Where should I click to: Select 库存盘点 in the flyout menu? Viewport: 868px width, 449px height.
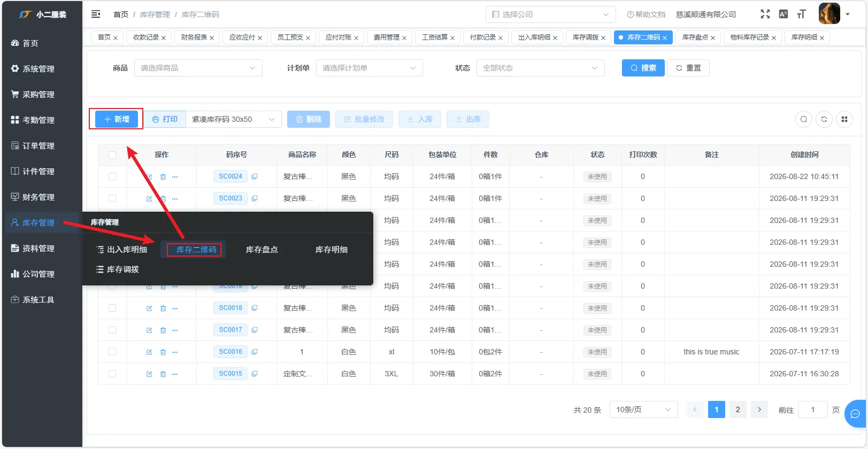pos(262,250)
